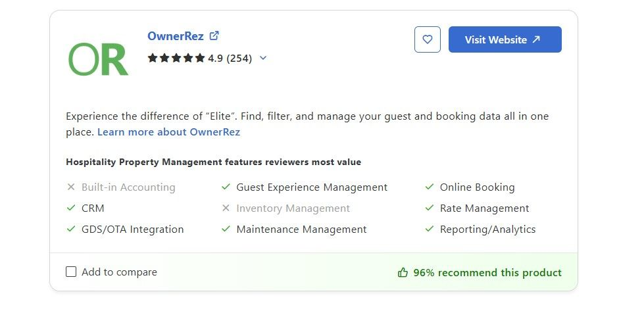Click the checkmark beside Maintenance Management
644x315 pixels.
pos(226,229)
